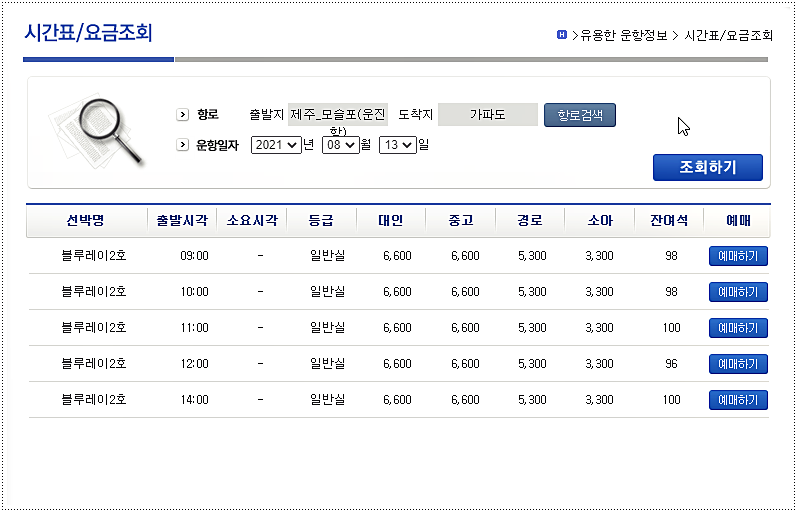Click 예매하기 for the 10:00 departure
Screen dimensions: 797x512
[738, 292]
